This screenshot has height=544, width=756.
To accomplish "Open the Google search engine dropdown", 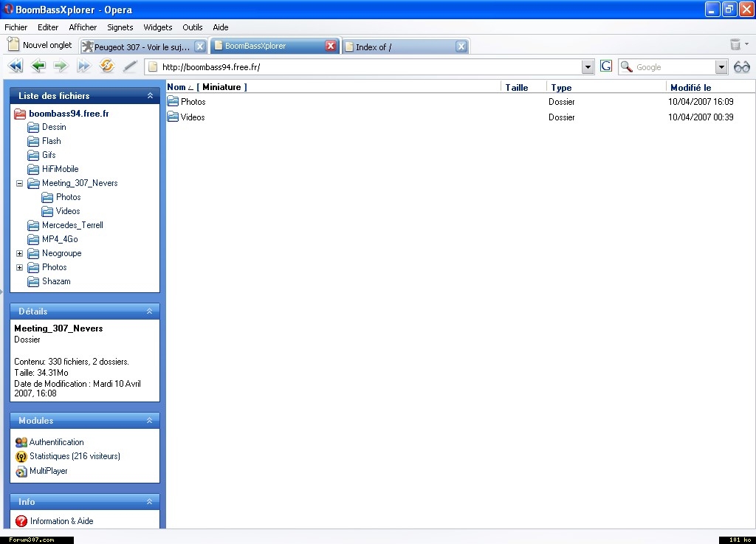I will click(x=721, y=67).
